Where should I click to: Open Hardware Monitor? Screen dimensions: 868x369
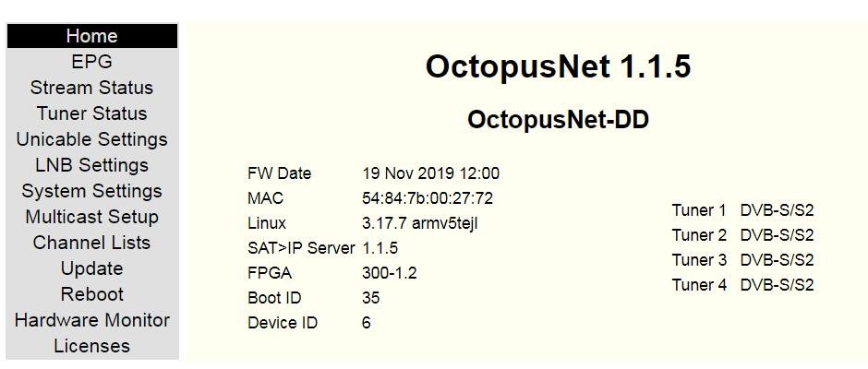pyautogui.click(x=91, y=320)
